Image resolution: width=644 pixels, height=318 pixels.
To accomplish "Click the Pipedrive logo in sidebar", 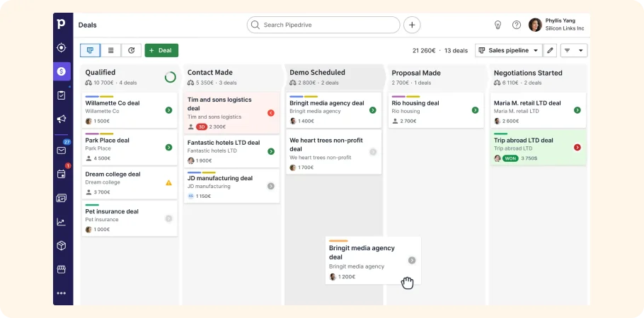I will click(x=61, y=24).
